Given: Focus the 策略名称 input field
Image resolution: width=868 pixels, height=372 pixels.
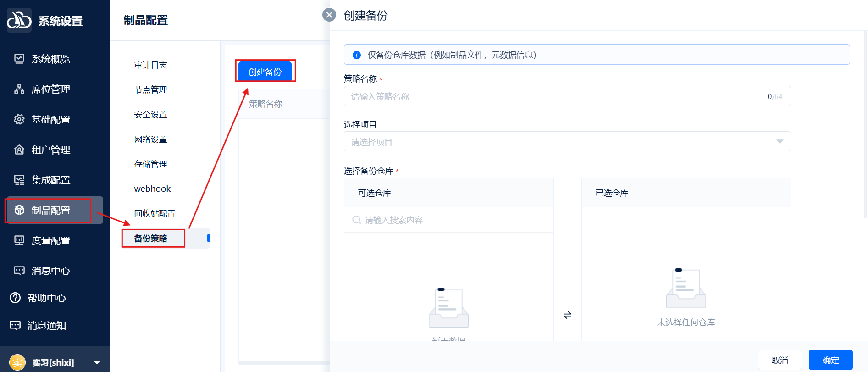Looking at the screenshot, I should [x=555, y=96].
